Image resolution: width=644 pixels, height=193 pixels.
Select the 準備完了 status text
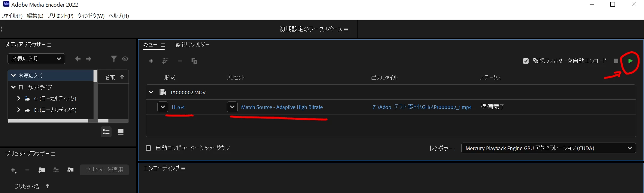pyautogui.click(x=493, y=107)
